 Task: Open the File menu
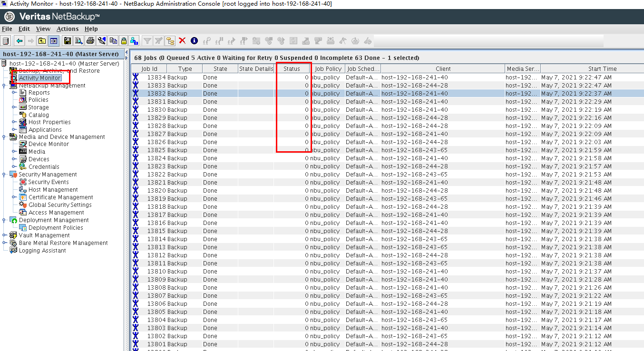(7, 29)
